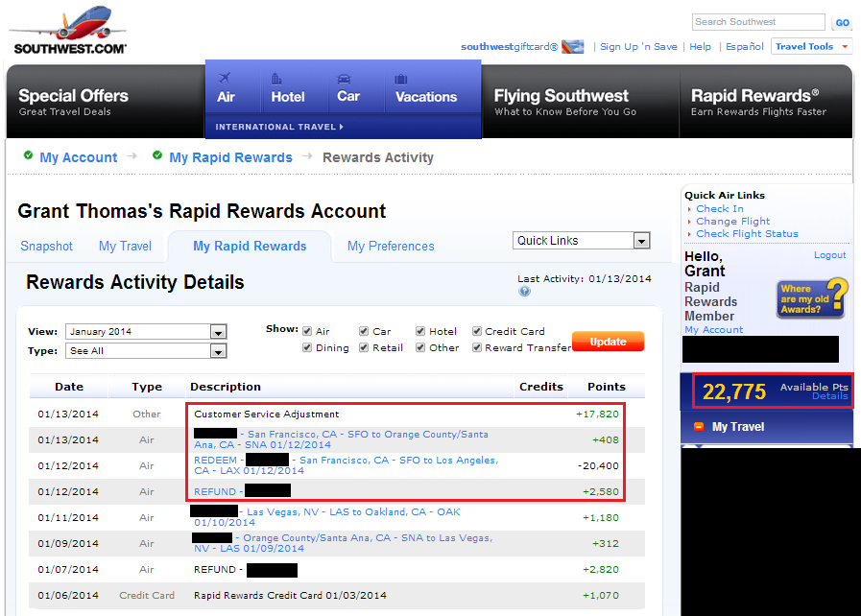The width and height of the screenshot is (861, 616).
Task: Click the green check next to My Account
Action: tap(29, 156)
